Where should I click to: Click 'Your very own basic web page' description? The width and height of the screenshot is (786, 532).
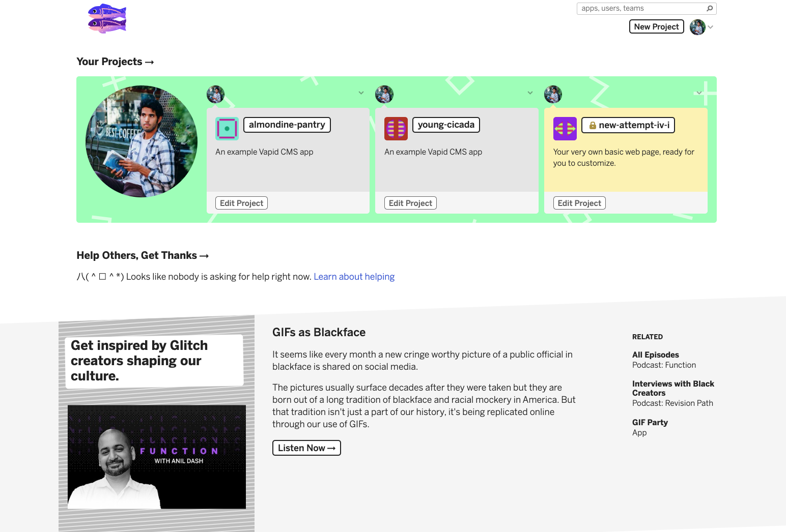click(624, 157)
